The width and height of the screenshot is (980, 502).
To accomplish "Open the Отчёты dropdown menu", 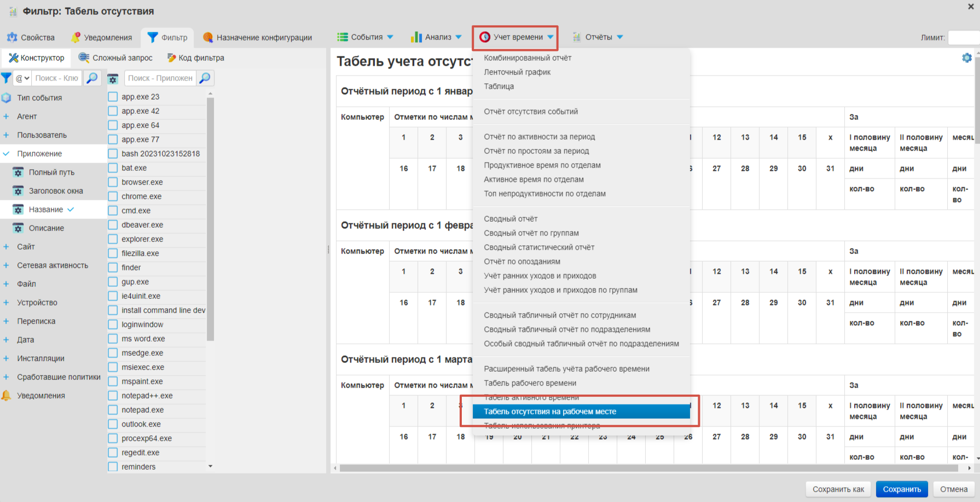I will pyautogui.click(x=598, y=37).
